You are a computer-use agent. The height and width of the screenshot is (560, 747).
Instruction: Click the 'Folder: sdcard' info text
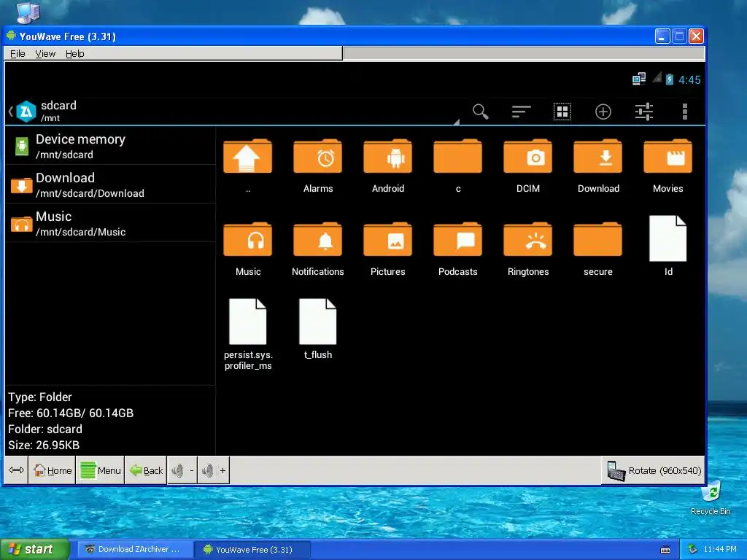pyautogui.click(x=45, y=429)
